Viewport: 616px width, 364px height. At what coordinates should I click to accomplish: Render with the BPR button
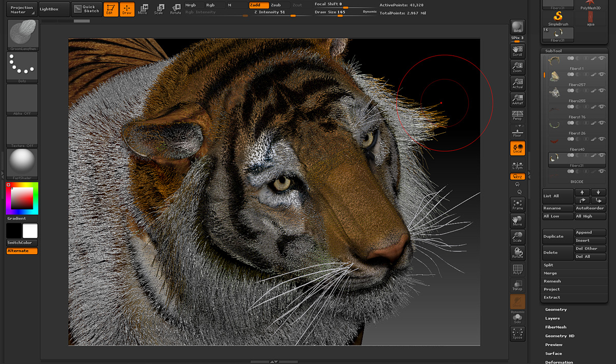pos(517,27)
